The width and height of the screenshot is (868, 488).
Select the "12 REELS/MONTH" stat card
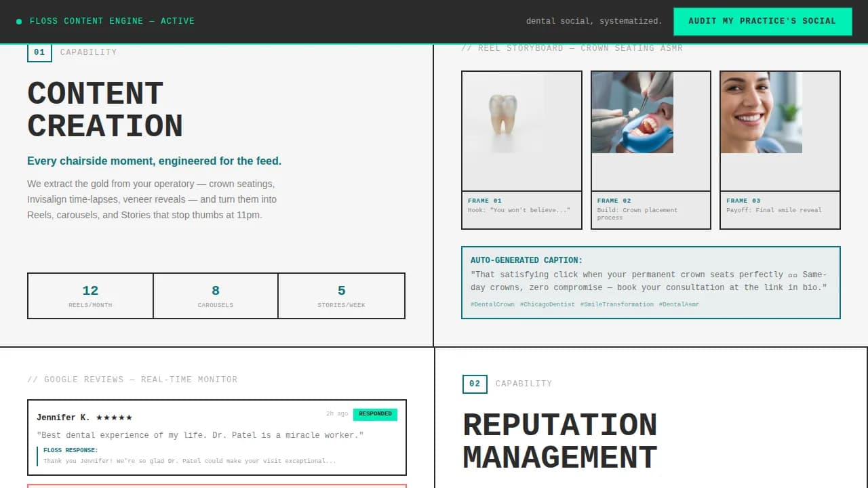(x=90, y=296)
